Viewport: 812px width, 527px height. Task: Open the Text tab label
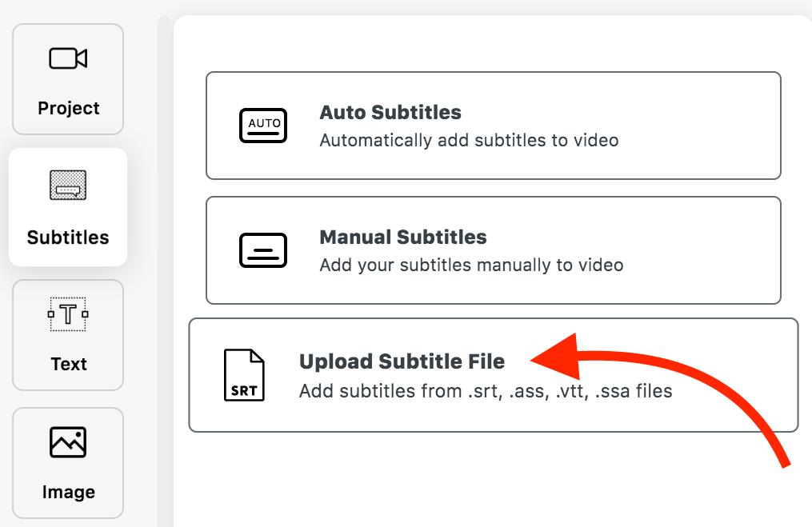[68, 364]
